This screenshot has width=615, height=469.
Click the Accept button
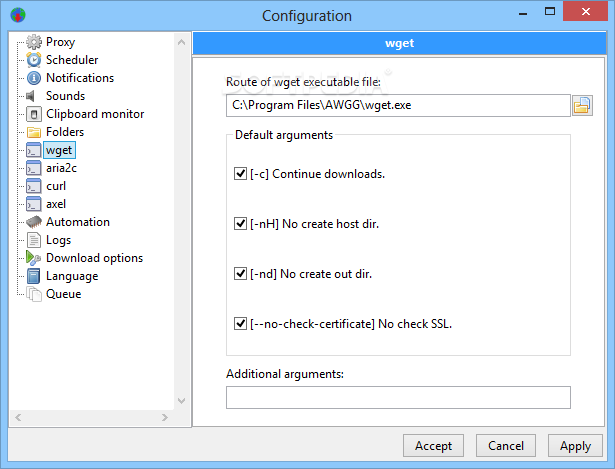tap(433, 446)
